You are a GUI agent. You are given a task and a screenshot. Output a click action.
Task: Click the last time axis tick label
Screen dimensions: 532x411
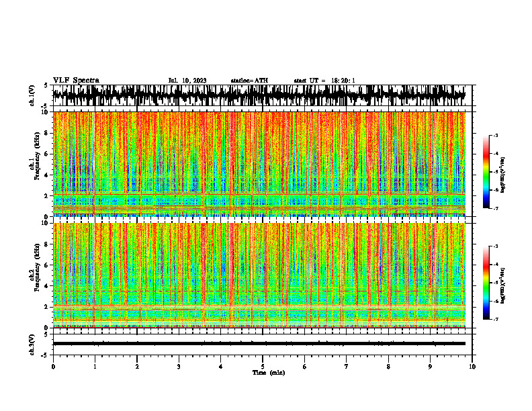pyautogui.click(x=472, y=367)
